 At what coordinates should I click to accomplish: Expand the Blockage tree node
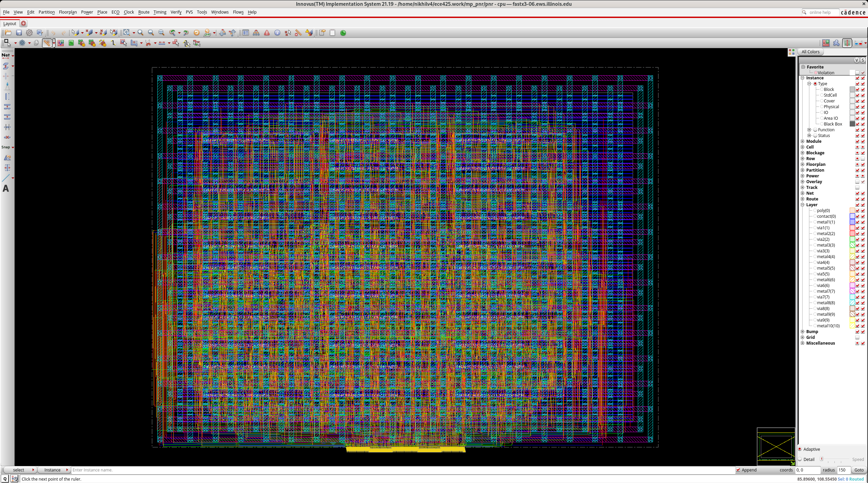[x=803, y=153]
